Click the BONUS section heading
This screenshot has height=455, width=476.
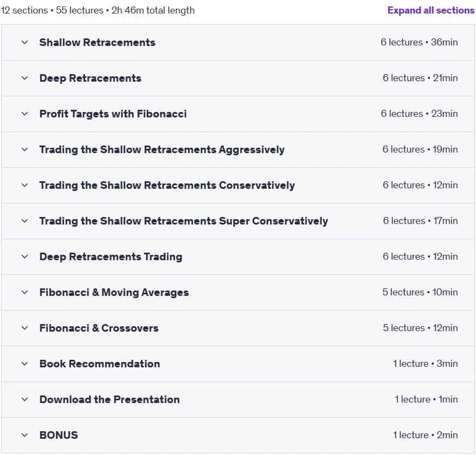[58, 435]
